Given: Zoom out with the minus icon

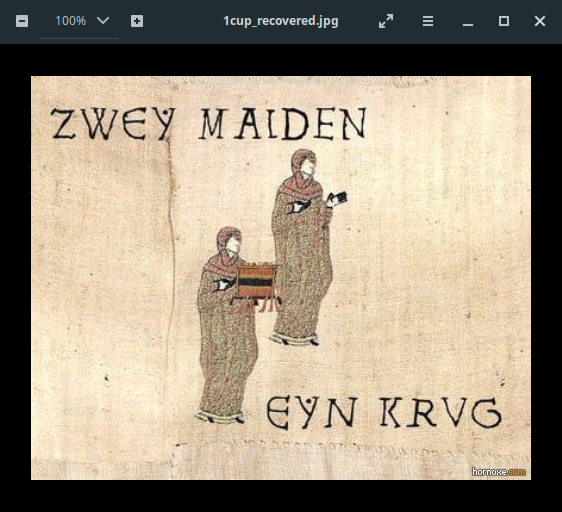Looking at the screenshot, I should point(22,21).
